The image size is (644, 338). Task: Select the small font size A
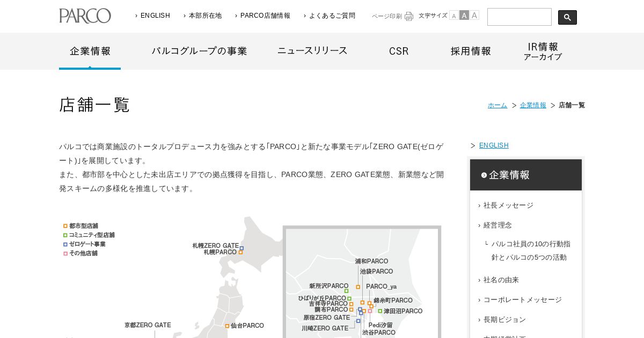[x=453, y=16]
